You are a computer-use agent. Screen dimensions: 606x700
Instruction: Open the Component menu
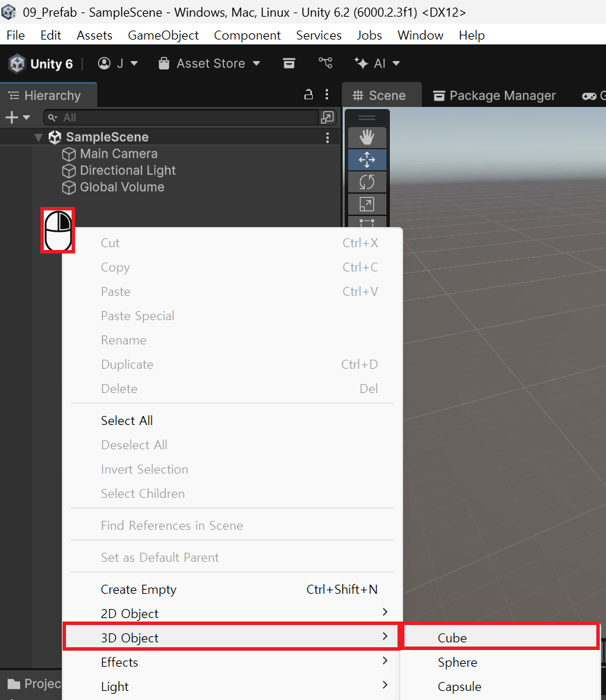(x=247, y=35)
